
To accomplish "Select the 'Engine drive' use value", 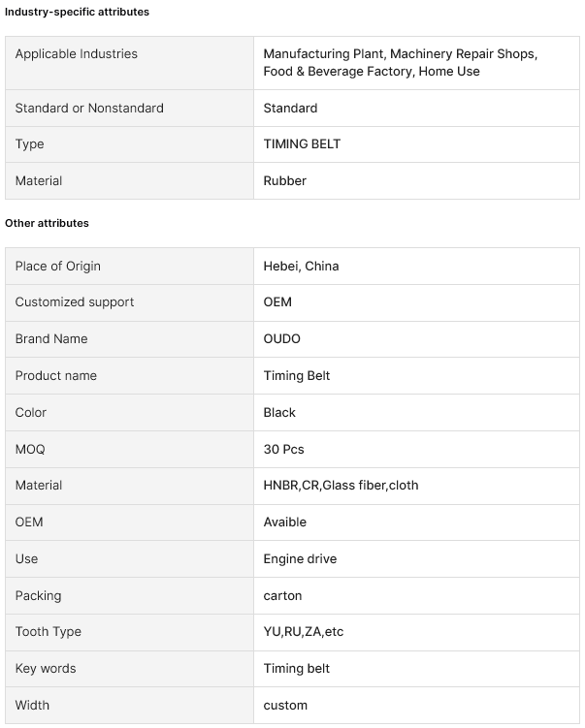I will 300,559.
